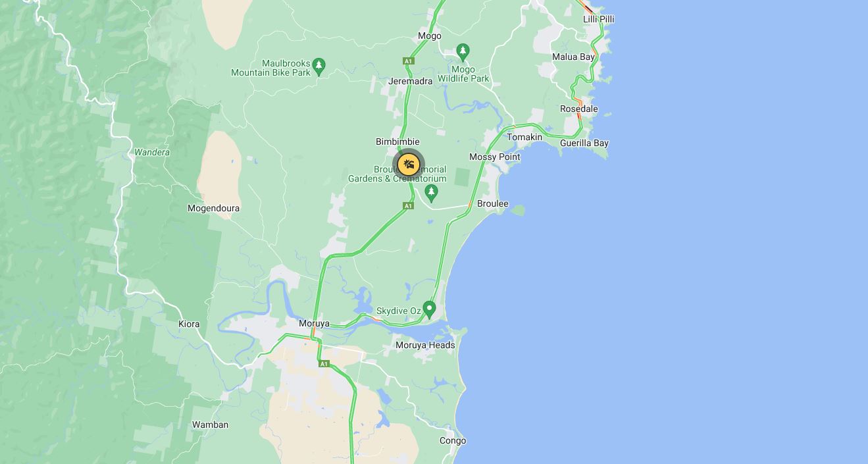The image size is (868, 464).
Task: Click the A1 shield below the crematorium
Action: click(x=408, y=206)
